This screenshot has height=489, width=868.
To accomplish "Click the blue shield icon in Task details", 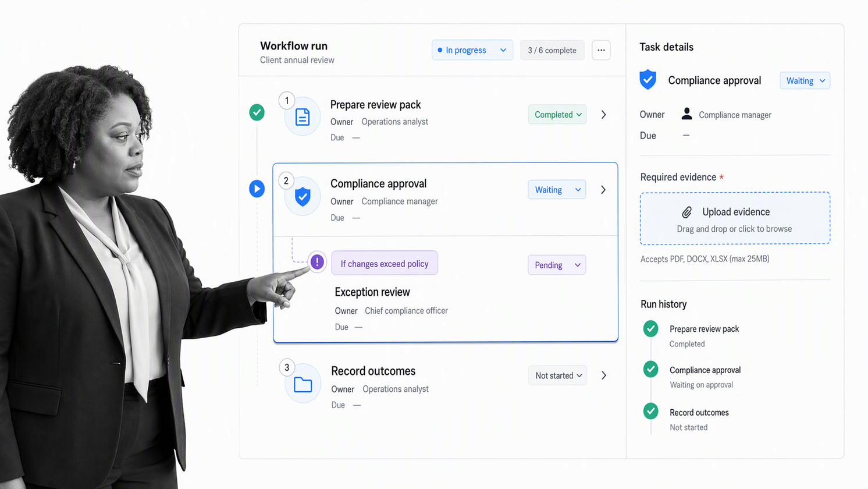I will 648,80.
